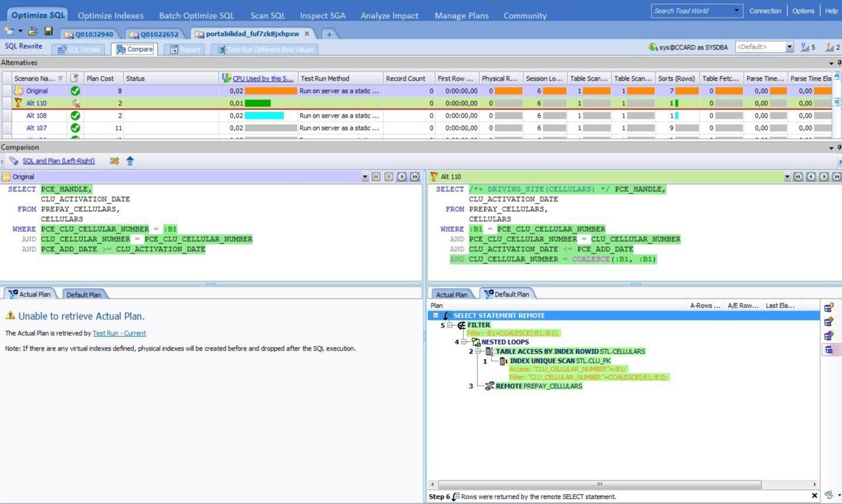Click the new session icon in the toolbar

point(9,31)
